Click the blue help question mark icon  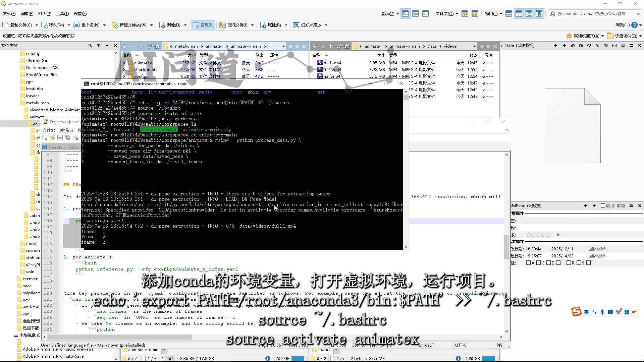(x=634, y=25)
